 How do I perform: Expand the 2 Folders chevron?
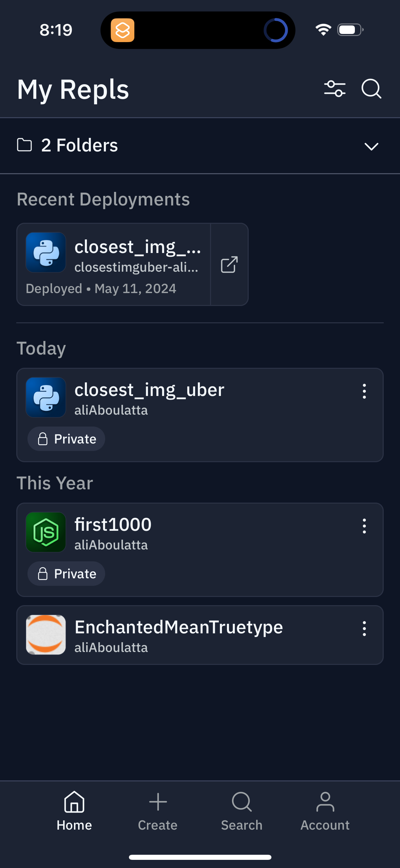tap(371, 146)
